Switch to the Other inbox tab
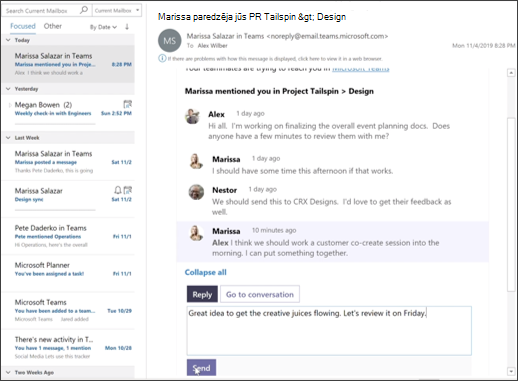The width and height of the screenshot is (518, 381). (53, 26)
